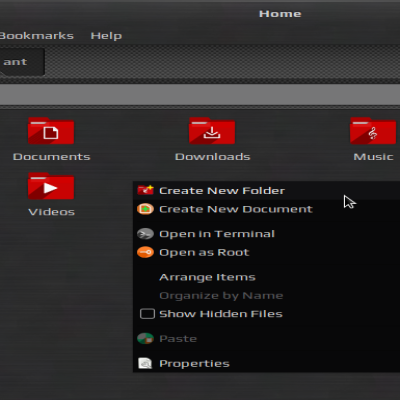Click the Open in Terminal icon
Screen dimensions: 400x400
145,234
